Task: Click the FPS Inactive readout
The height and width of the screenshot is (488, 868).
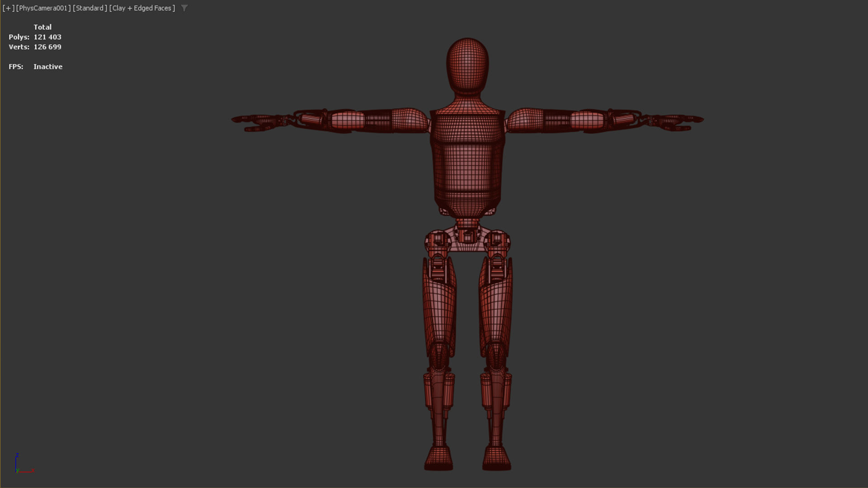Action: pyautogui.click(x=47, y=66)
